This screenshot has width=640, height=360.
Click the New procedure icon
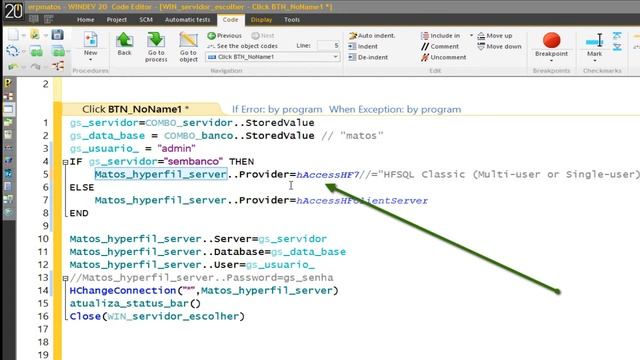(91, 40)
